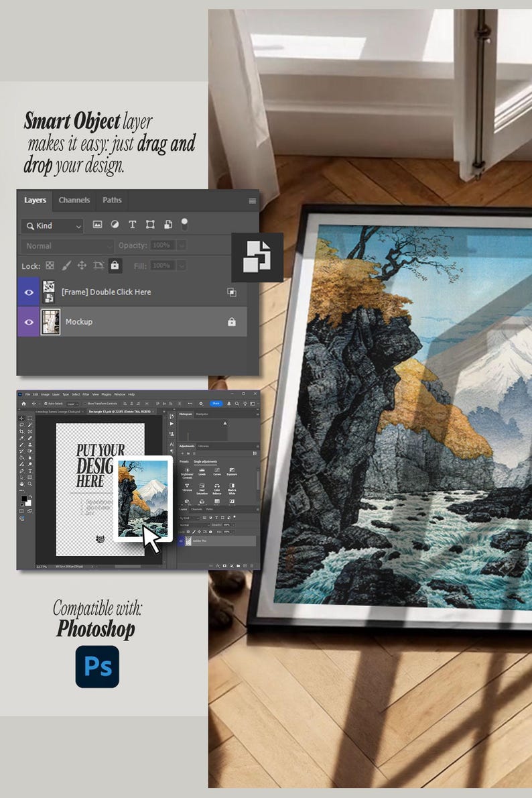Screen dimensions: 532x798
Task: Click the search magnifier icon in the Photoshop options bar
Action: [237, 404]
